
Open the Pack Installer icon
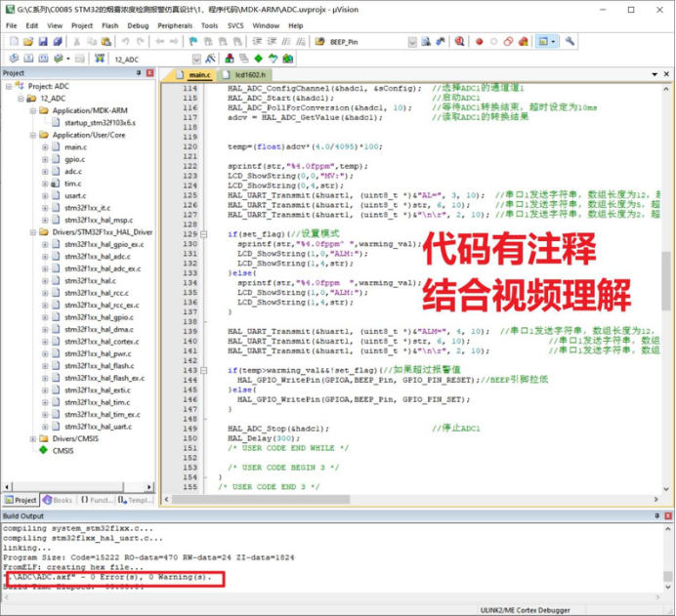(287, 59)
